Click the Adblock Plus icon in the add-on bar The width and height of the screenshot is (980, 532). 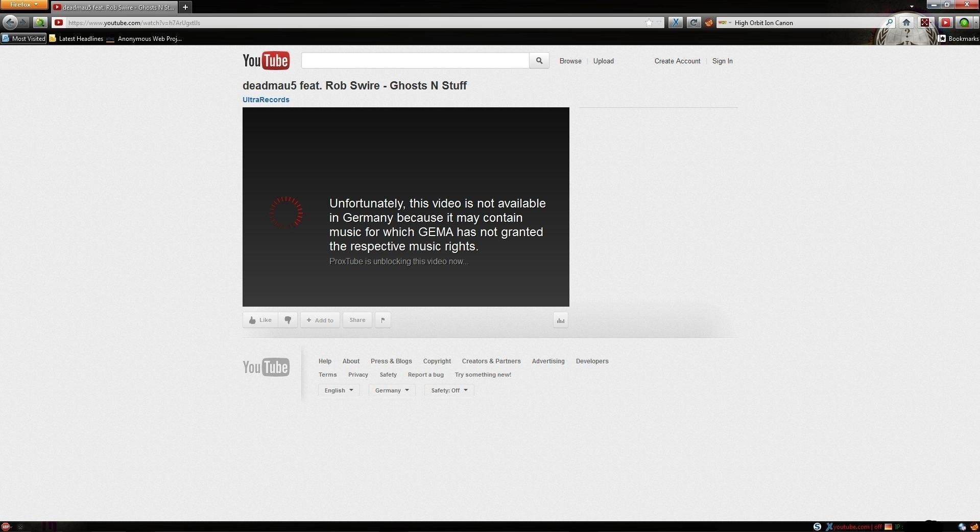[x=6, y=527]
